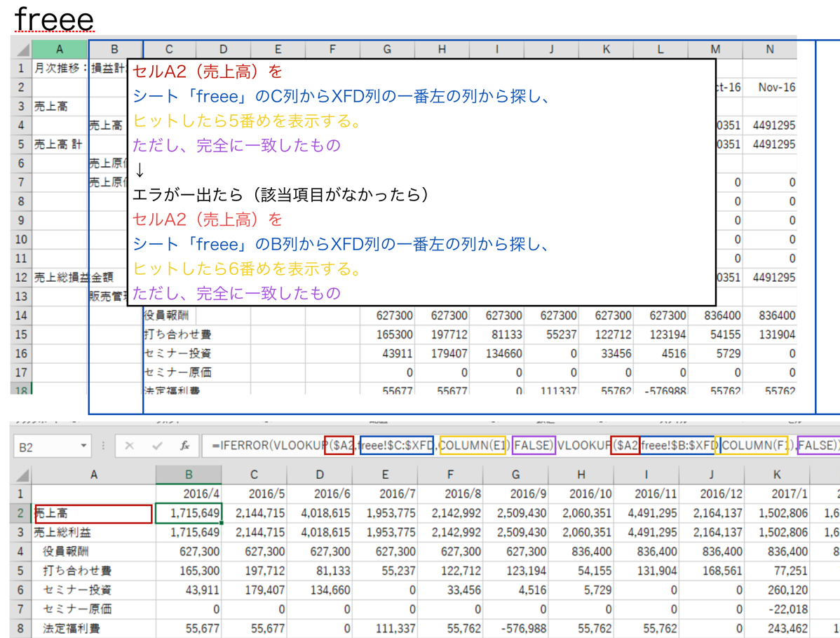Viewport: 840px width, 638px height.
Task: Click into the IFERROR VLOOKUP formula bar
Action: click(x=521, y=446)
